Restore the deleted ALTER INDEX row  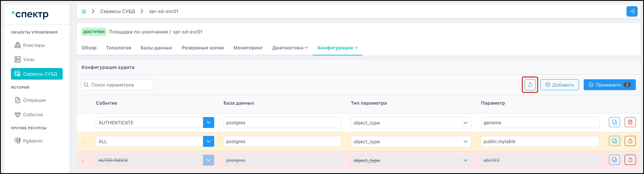(x=630, y=160)
